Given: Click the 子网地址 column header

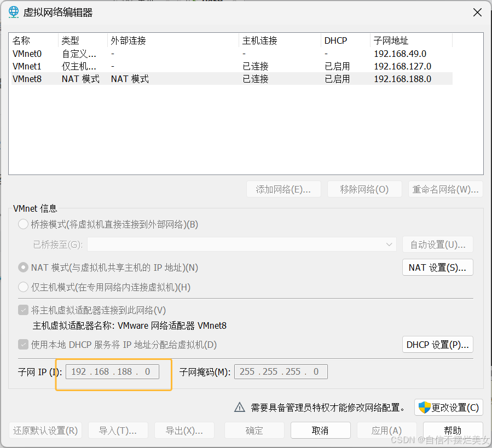Looking at the screenshot, I should click(x=412, y=40).
